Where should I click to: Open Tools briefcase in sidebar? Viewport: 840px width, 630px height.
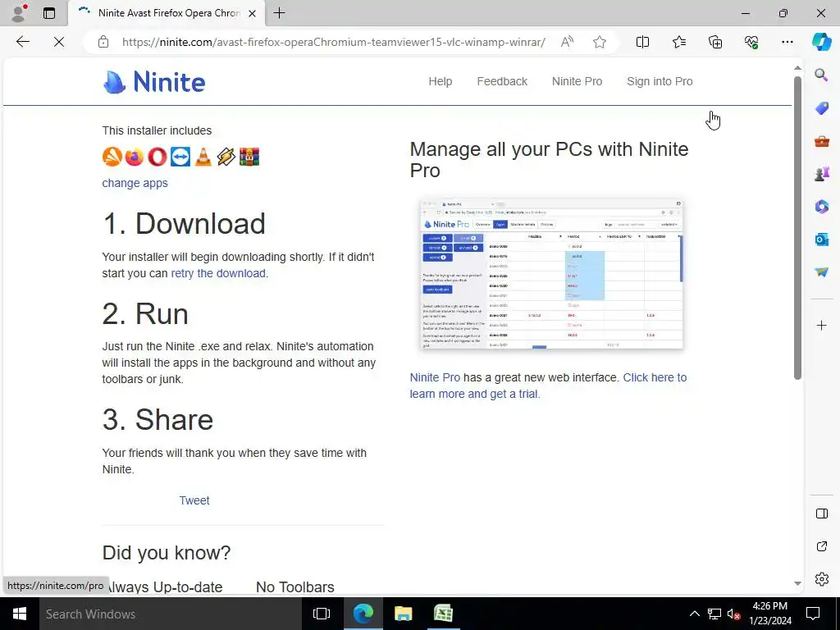coord(821,141)
